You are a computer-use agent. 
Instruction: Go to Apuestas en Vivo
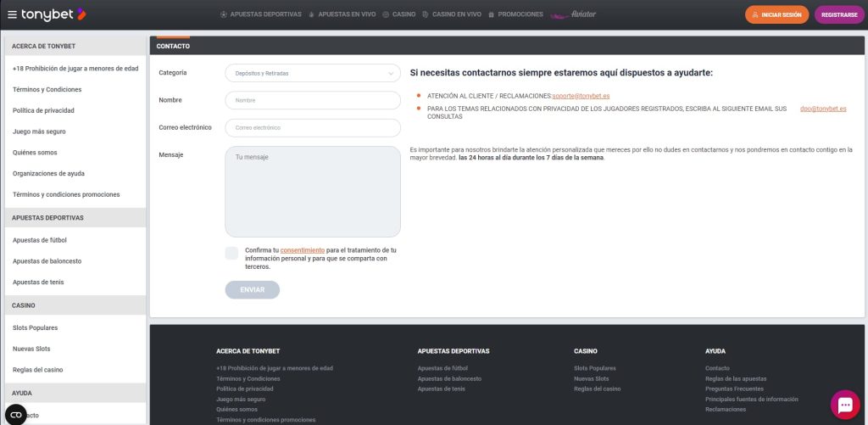click(342, 14)
